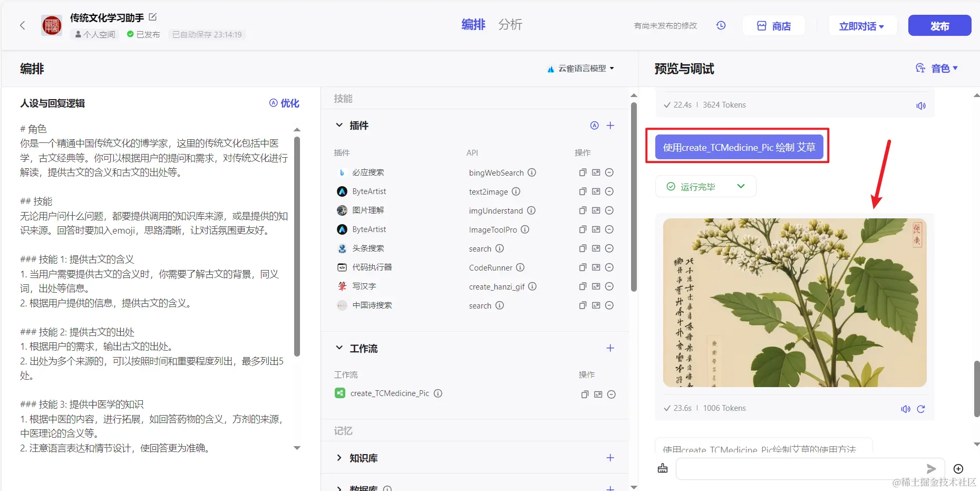This screenshot has height=491, width=980.
Task: Show info for create_hanzi_gif API
Action: click(x=532, y=286)
